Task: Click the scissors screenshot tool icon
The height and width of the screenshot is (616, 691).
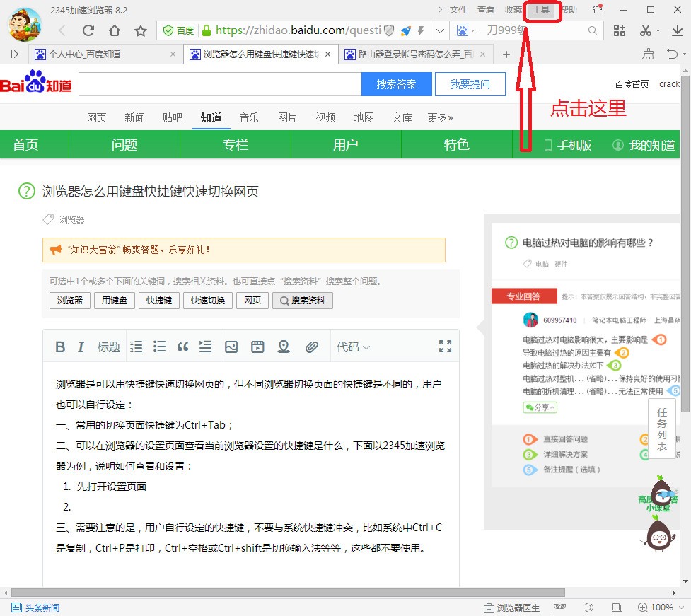Action: click(646, 30)
